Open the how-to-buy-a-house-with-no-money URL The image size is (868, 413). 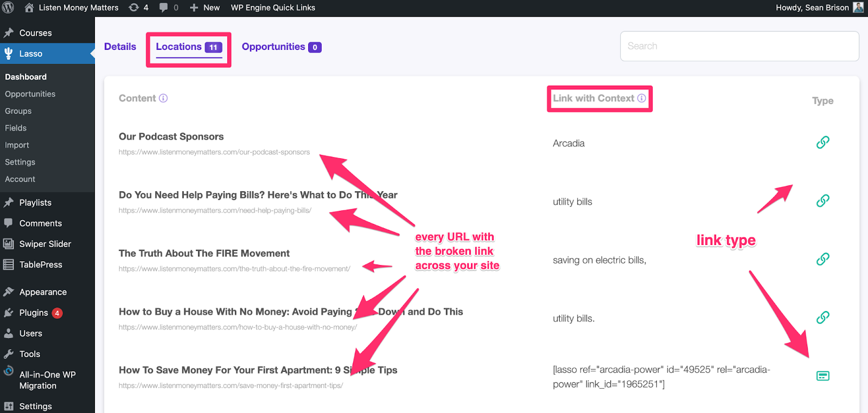click(238, 327)
